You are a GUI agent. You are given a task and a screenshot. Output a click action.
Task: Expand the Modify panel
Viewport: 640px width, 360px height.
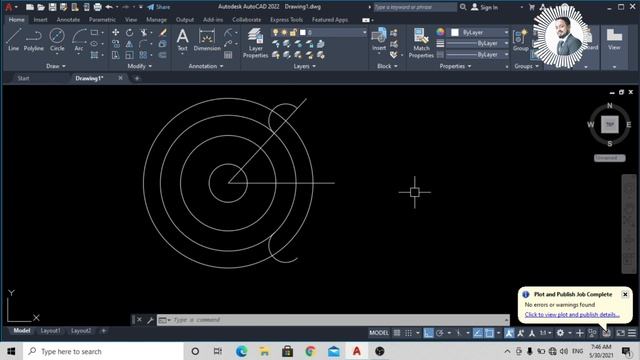pyautogui.click(x=140, y=66)
